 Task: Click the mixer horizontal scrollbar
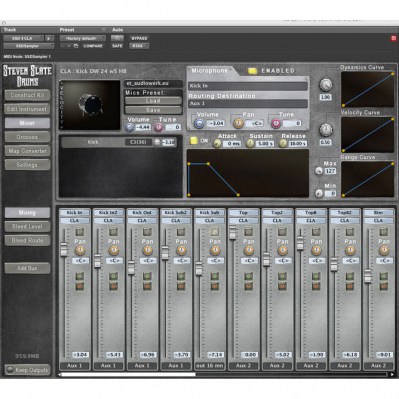129,375
